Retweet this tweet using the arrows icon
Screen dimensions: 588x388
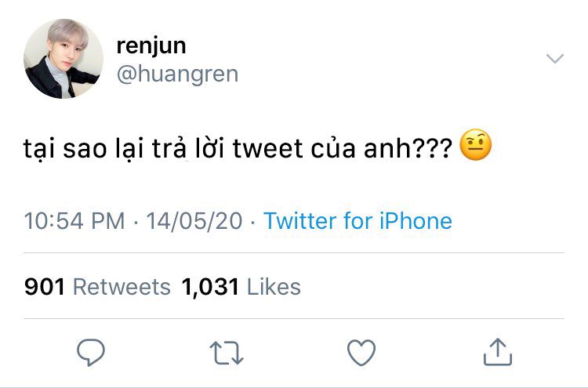pyautogui.click(x=227, y=353)
